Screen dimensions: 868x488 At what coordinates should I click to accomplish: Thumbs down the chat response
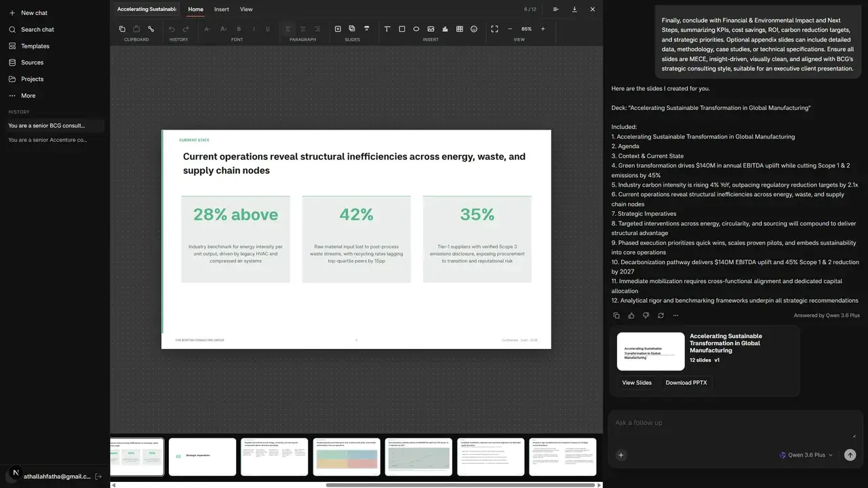click(646, 316)
